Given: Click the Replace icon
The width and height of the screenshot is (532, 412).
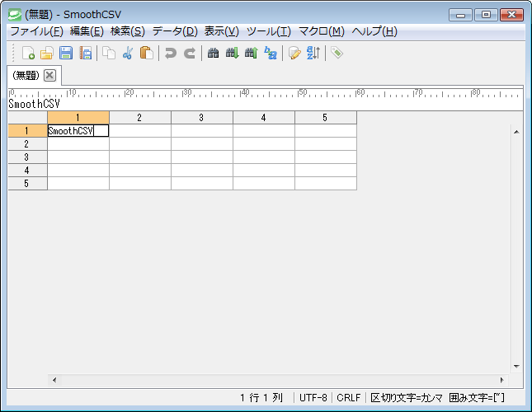Looking at the screenshot, I should coord(270,54).
